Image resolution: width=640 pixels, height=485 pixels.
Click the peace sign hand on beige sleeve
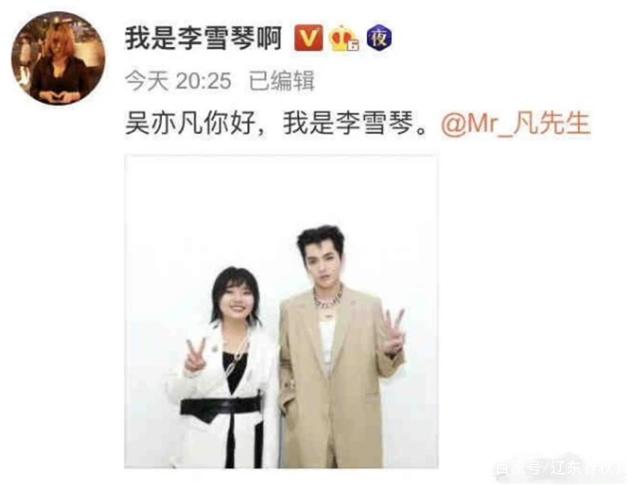point(393,331)
